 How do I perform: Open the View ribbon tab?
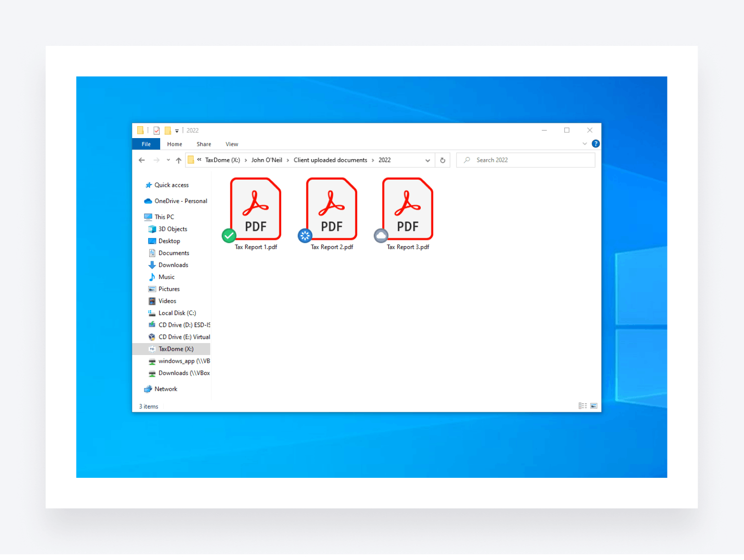tap(231, 144)
